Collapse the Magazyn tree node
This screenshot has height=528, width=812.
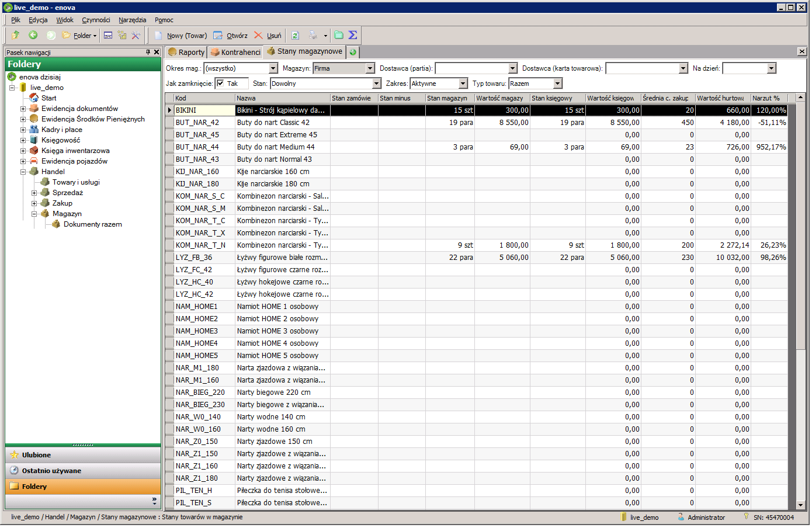point(34,214)
